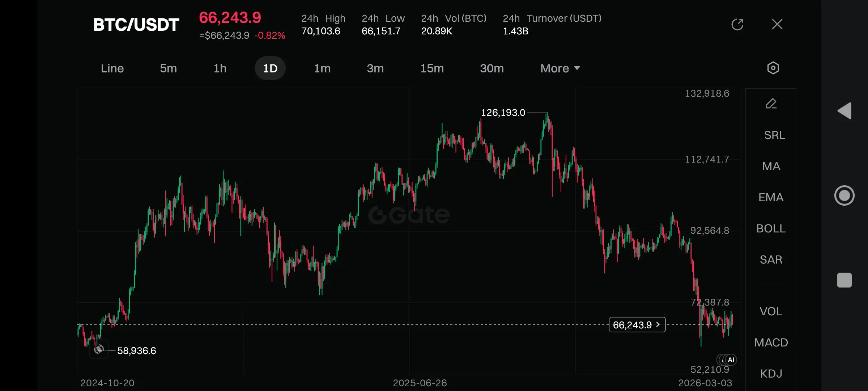
Task: Select the drawing pencil tool
Action: (771, 104)
